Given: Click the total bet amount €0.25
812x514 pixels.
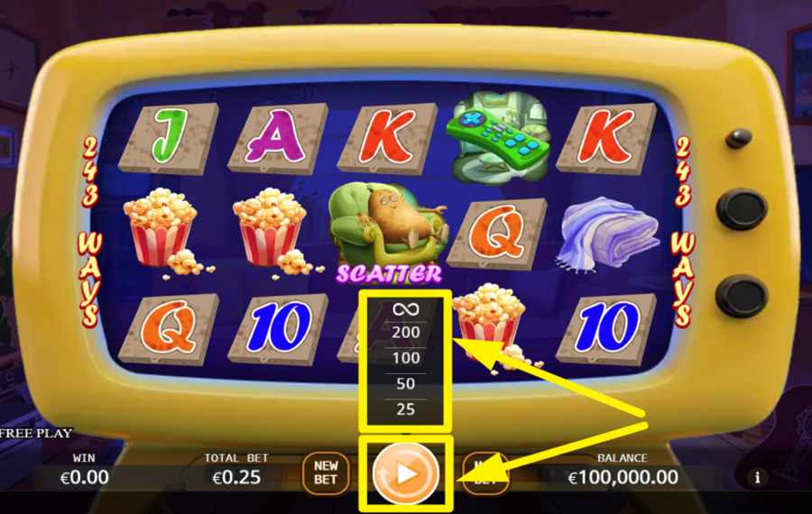Looking at the screenshot, I should (236, 477).
